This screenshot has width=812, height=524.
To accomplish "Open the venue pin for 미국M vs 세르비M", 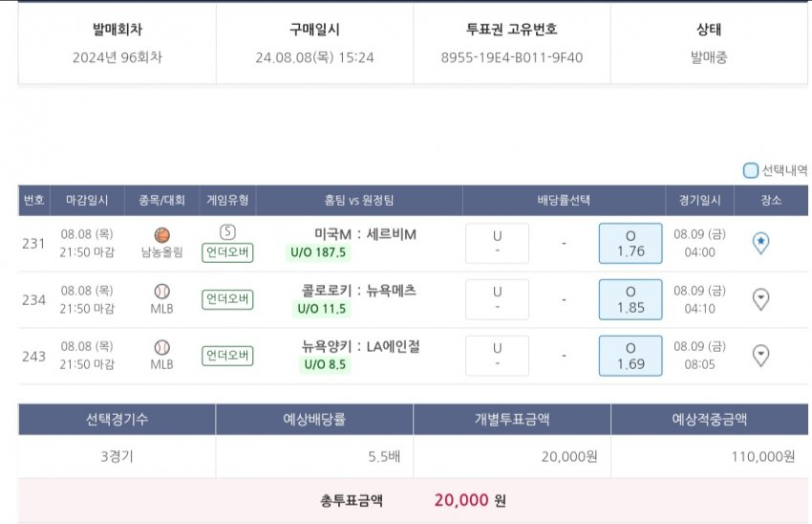I will (x=761, y=243).
